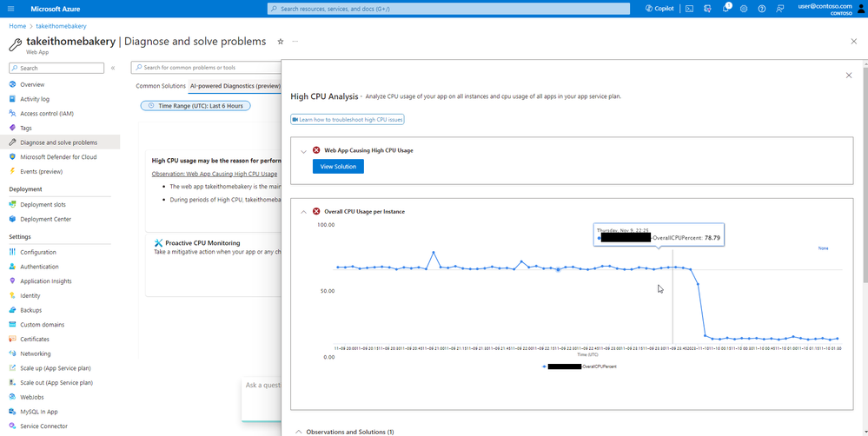This screenshot has height=436, width=868.
Task: Open Scale out (App Service plan)
Action: (56, 382)
